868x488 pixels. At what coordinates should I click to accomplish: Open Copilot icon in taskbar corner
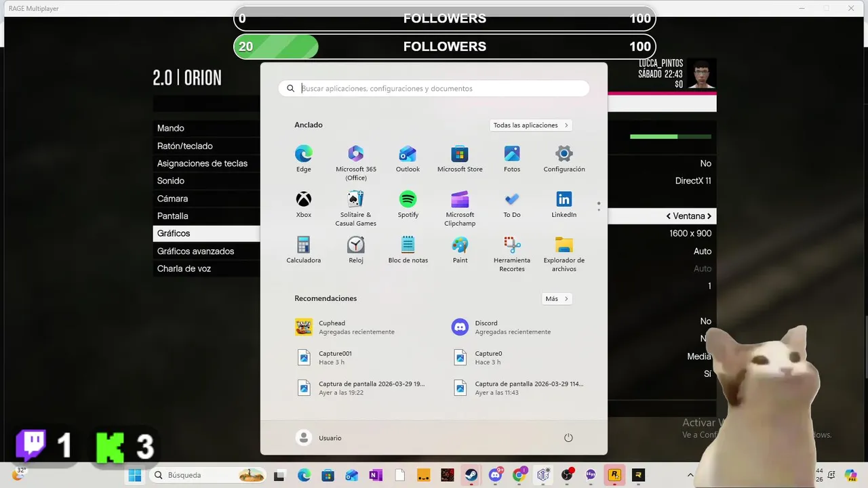coord(850,475)
